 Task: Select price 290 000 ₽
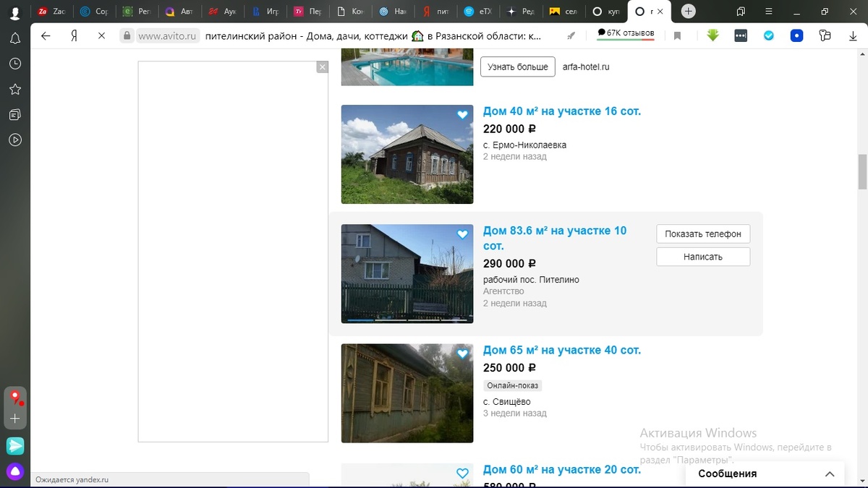pos(509,264)
